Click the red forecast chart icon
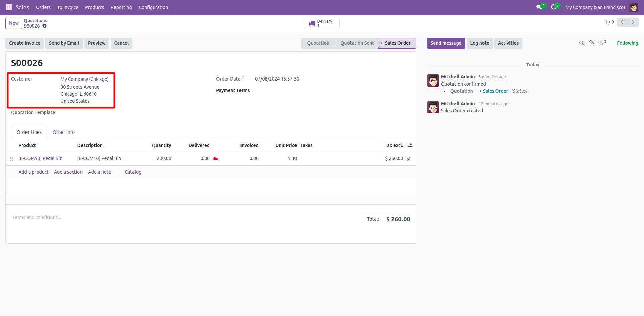 coord(215,158)
